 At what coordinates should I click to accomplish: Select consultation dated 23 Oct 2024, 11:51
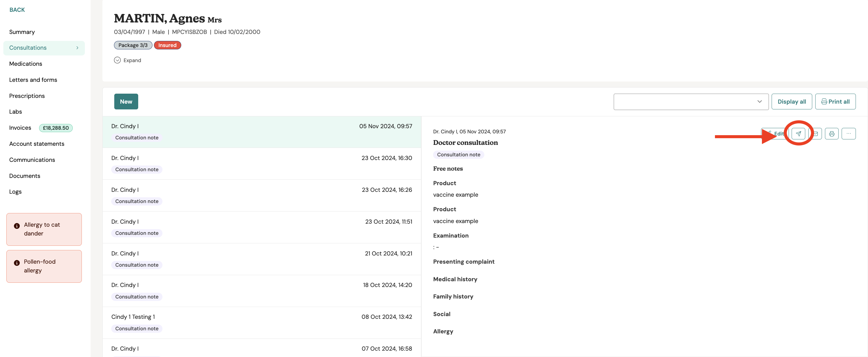[262, 227]
